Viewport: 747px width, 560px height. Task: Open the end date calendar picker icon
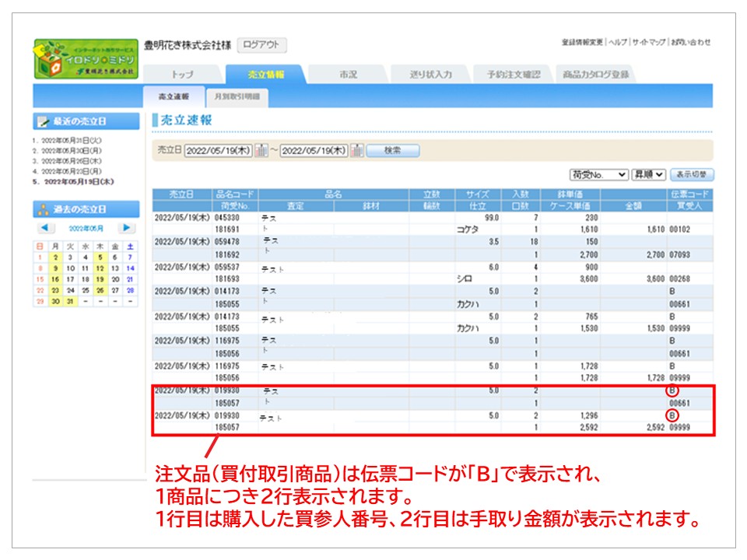click(x=357, y=151)
